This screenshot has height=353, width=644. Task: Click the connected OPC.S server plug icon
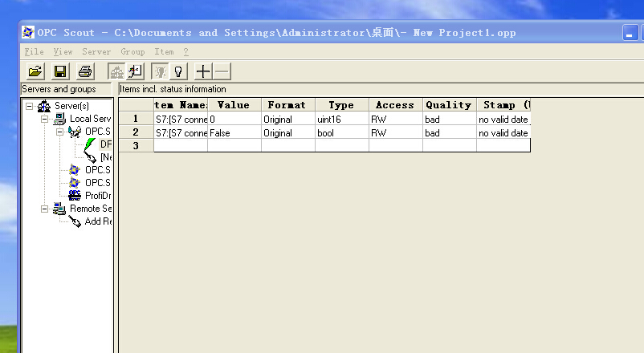(x=75, y=132)
